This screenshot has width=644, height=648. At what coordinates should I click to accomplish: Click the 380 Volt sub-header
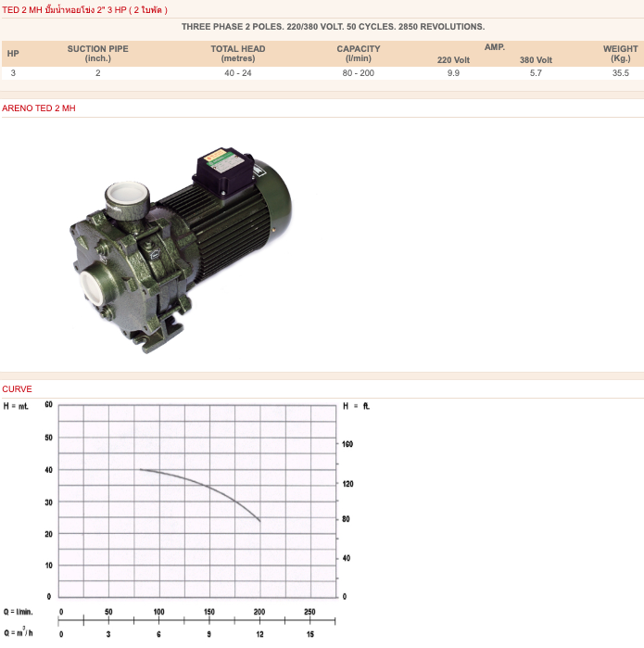click(536, 60)
